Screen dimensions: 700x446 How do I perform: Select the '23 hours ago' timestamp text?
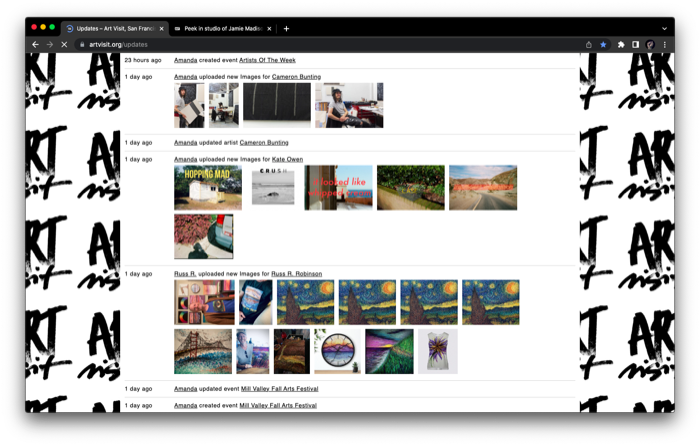[x=143, y=60]
